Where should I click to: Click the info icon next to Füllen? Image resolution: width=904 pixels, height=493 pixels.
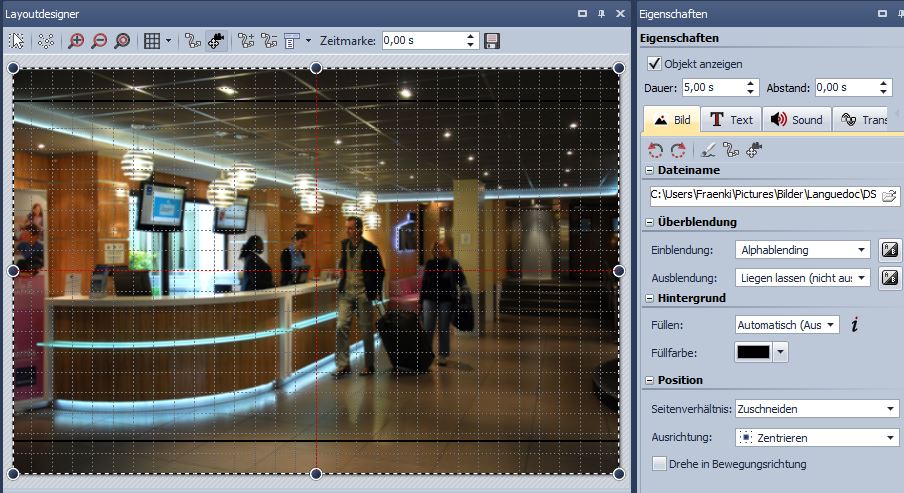pyautogui.click(x=855, y=324)
